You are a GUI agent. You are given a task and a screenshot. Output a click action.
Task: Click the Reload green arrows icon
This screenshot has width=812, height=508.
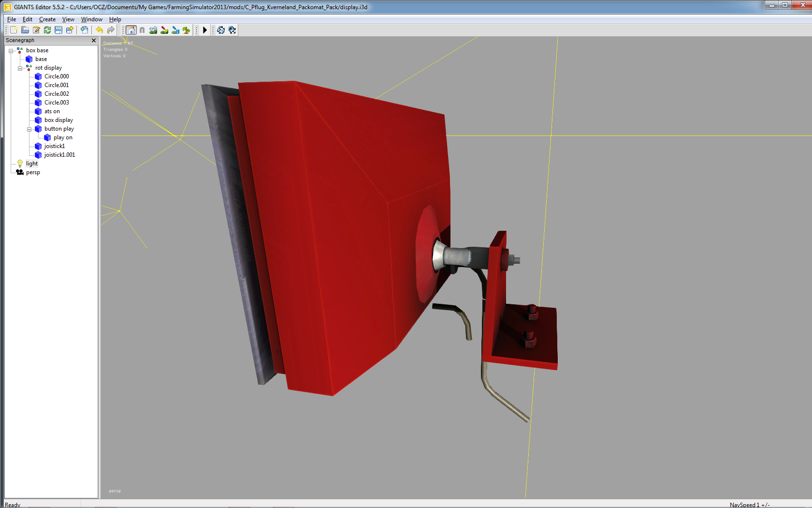[47, 30]
